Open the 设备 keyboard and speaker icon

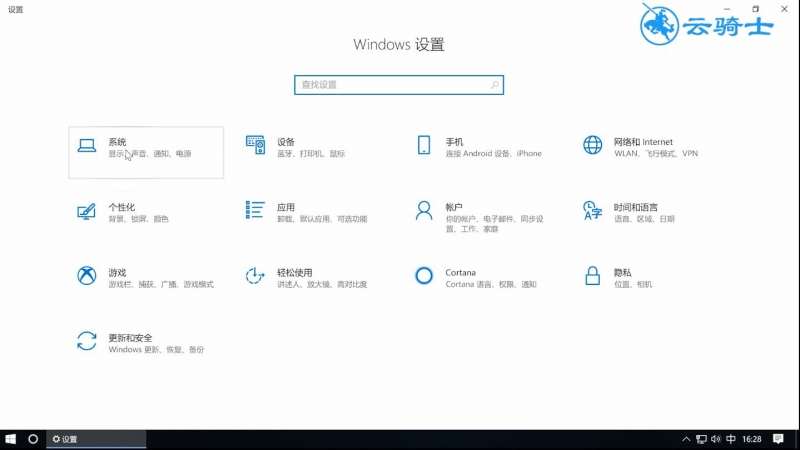[x=255, y=145]
